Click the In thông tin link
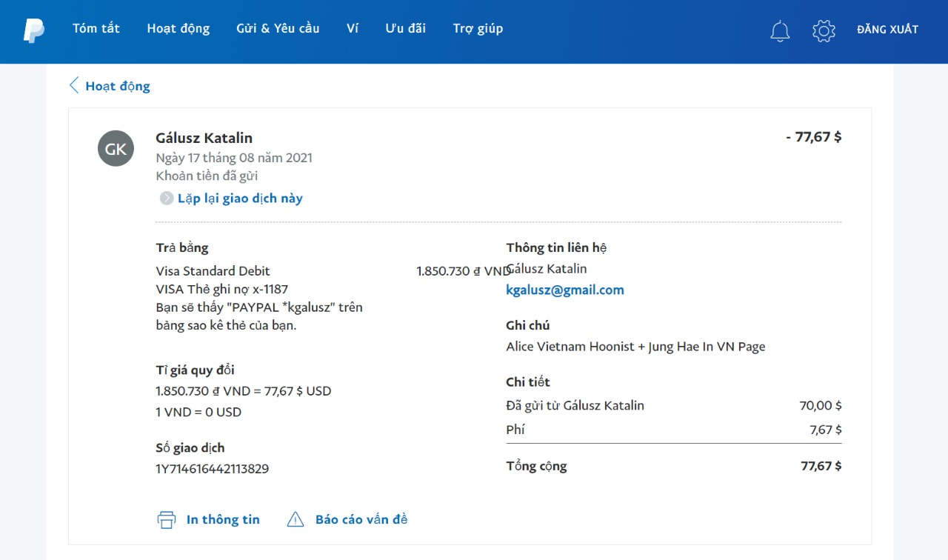The height and width of the screenshot is (560, 948). 223,520
